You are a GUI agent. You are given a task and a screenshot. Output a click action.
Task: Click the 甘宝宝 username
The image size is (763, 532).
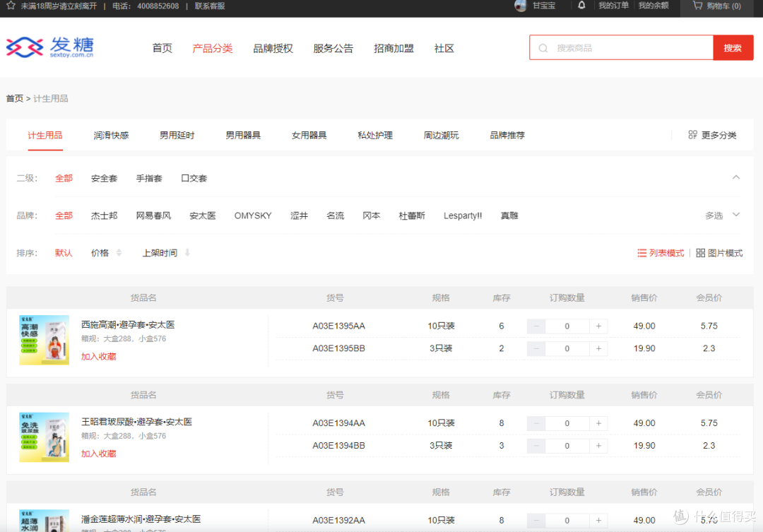pyautogui.click(x=544, y=6)
